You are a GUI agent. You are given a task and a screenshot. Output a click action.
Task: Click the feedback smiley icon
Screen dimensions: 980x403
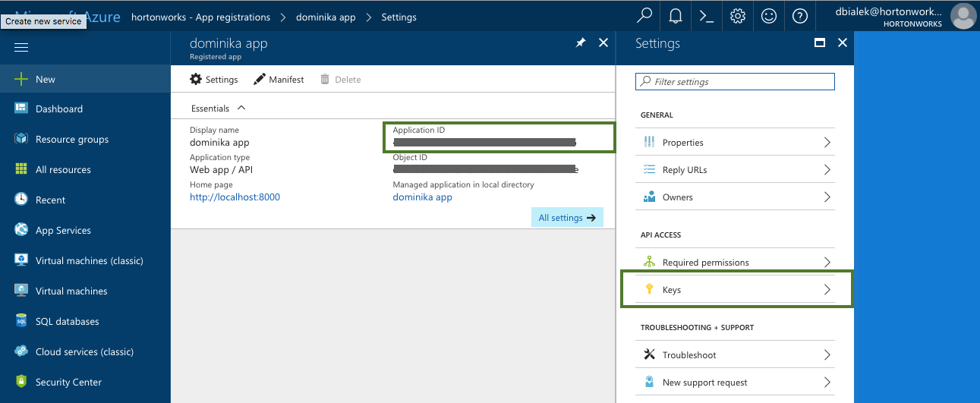(x=768, y=16)
